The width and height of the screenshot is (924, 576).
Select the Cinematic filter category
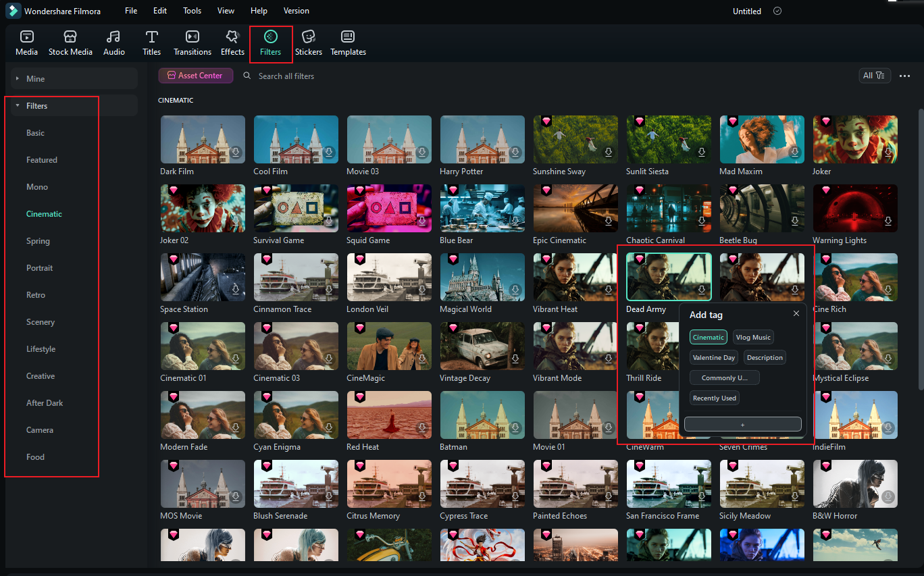44,214
